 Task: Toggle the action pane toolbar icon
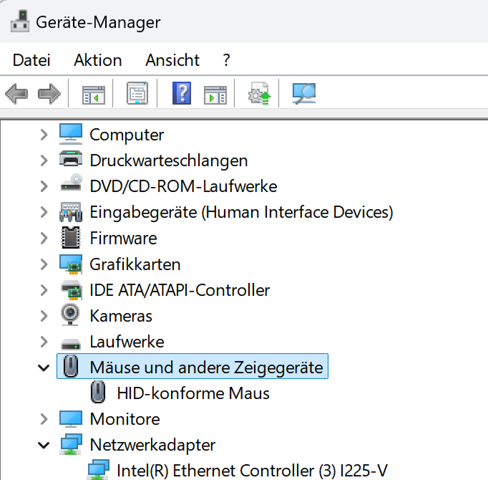point(215,94)
